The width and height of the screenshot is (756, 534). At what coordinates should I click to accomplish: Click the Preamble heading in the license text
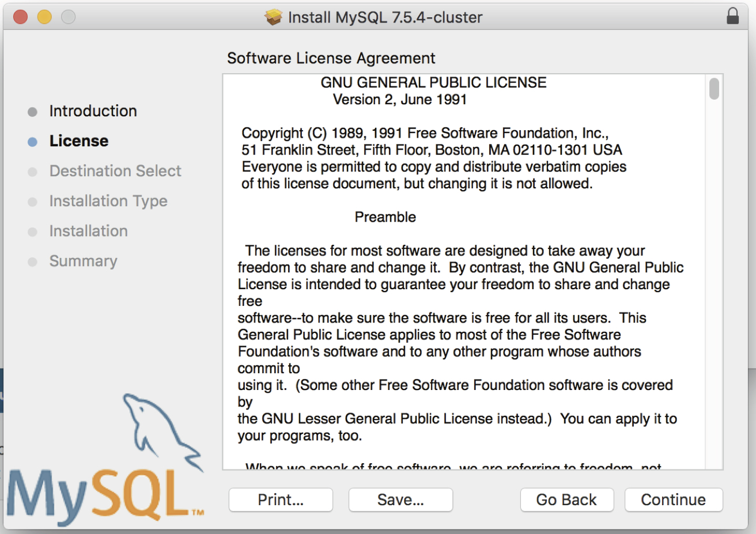pos(385,217)
